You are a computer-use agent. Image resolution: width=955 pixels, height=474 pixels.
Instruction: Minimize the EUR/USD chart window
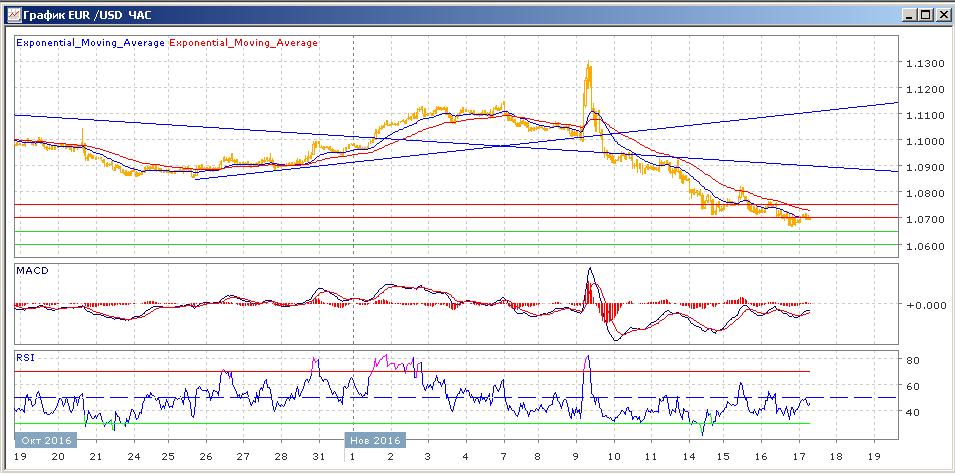(x=909, y=14)
